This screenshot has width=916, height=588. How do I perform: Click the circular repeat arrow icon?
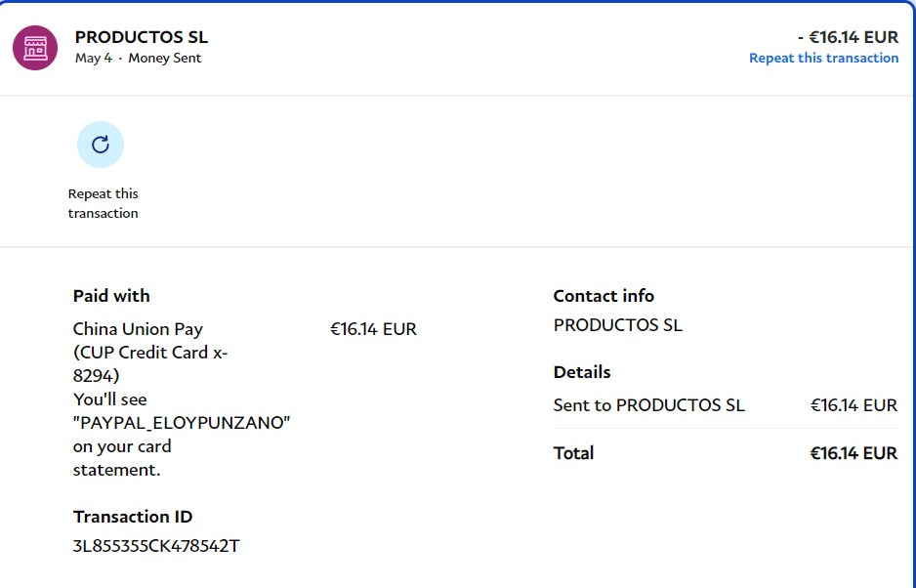coord(101,145)
